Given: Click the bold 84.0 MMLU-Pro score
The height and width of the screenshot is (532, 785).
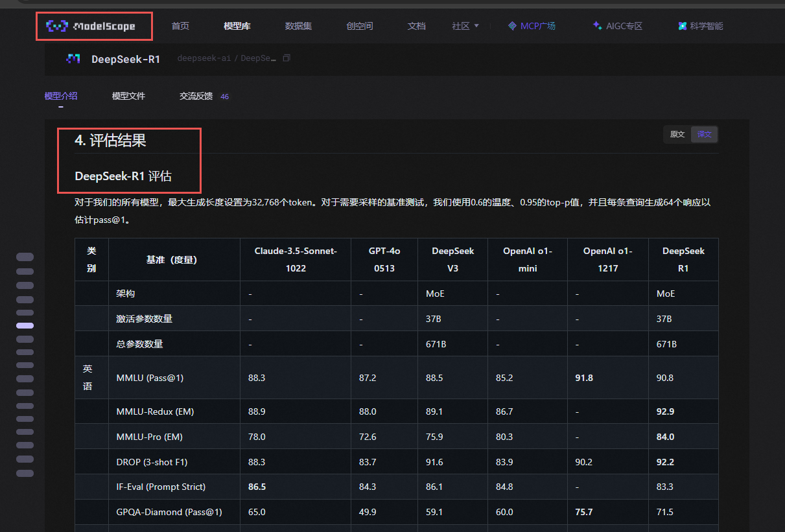Looking at the screenshot, I should tap(665, 437).
